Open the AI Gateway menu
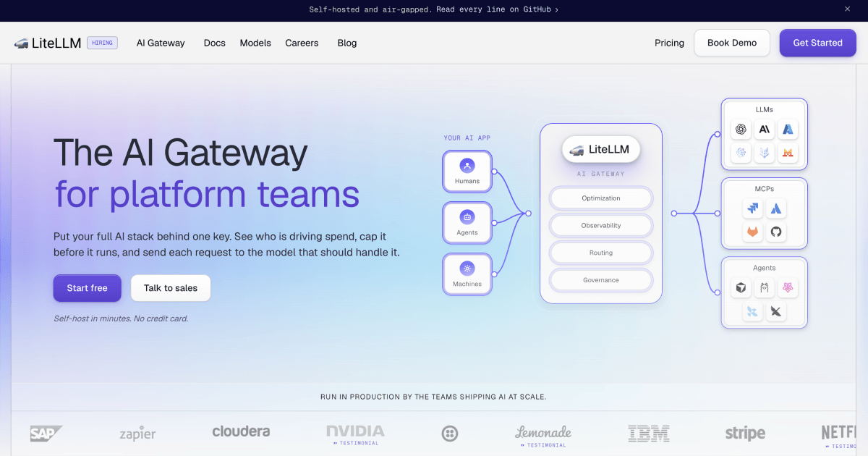 point(161,43)
